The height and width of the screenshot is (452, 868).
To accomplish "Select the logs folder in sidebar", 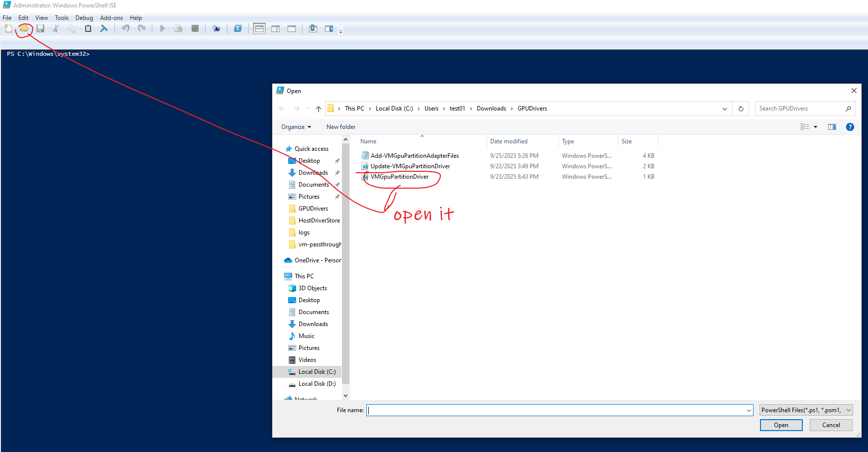I will click(304, 232).
